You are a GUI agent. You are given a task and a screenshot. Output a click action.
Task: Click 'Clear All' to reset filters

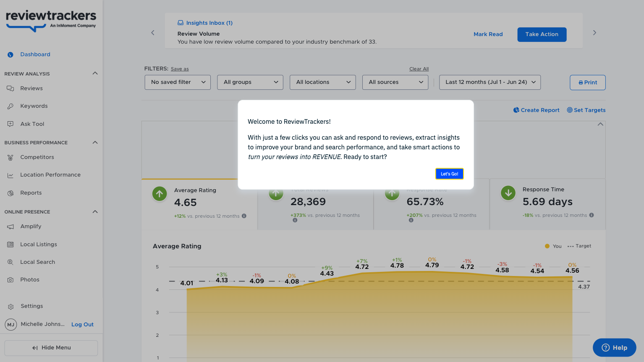pyautogui.click(x=419, y=68)
